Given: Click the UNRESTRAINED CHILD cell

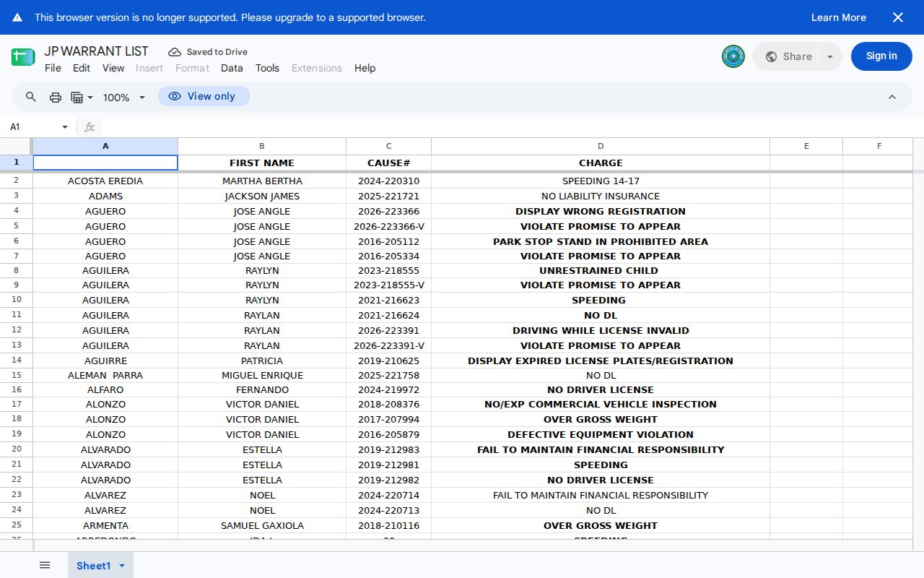Looking at the screenshot, I should click(601, 271).
